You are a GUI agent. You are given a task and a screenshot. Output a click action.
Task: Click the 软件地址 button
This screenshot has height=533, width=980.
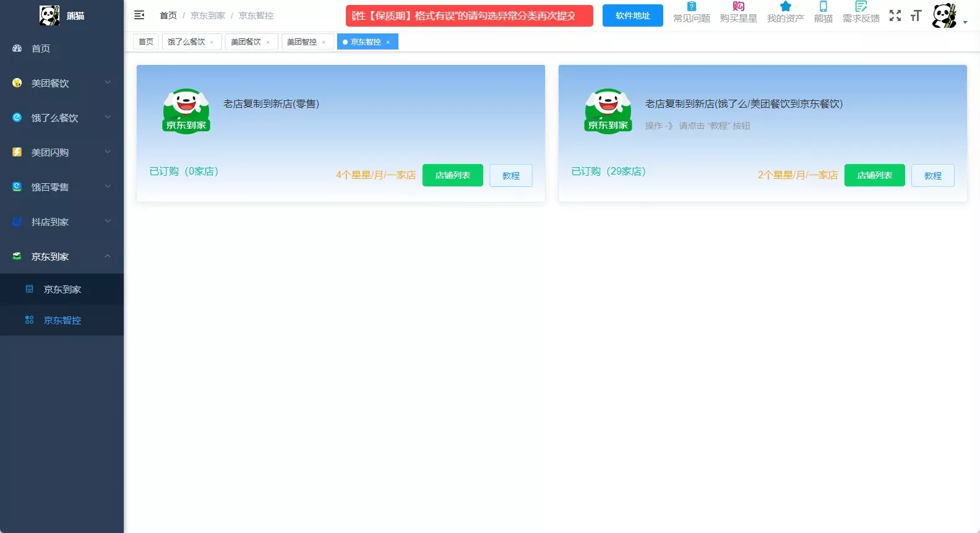coord(633,15)
